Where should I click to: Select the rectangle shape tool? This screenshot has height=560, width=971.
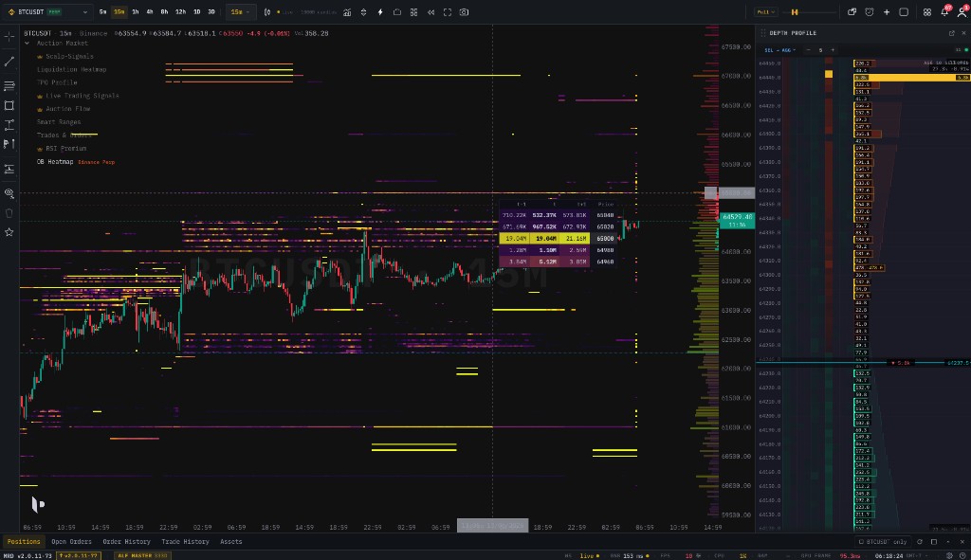[x=9, y=106]
